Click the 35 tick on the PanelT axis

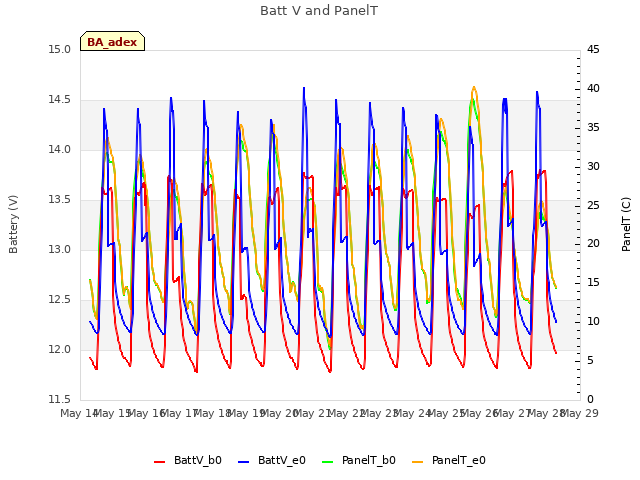click(593, 127)
